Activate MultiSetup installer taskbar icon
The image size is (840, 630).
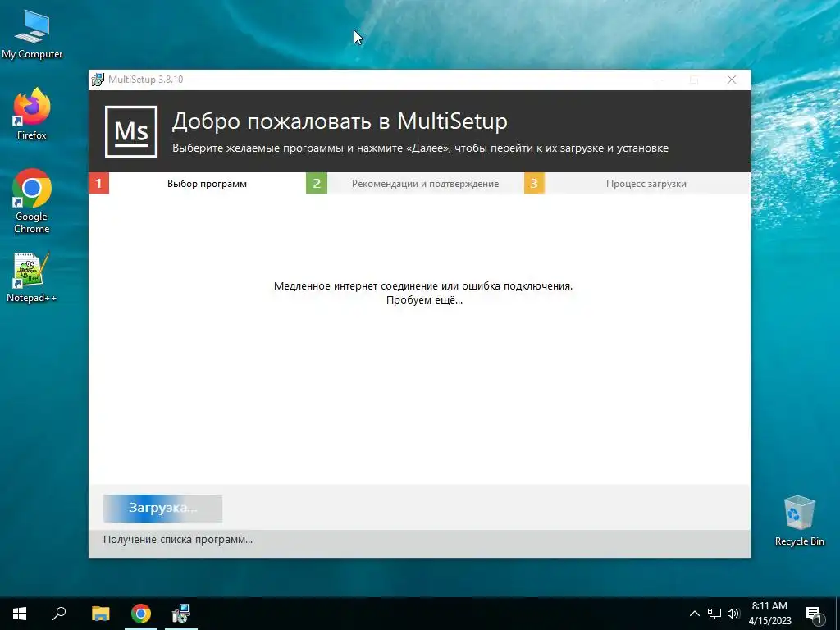coord(181,614)
